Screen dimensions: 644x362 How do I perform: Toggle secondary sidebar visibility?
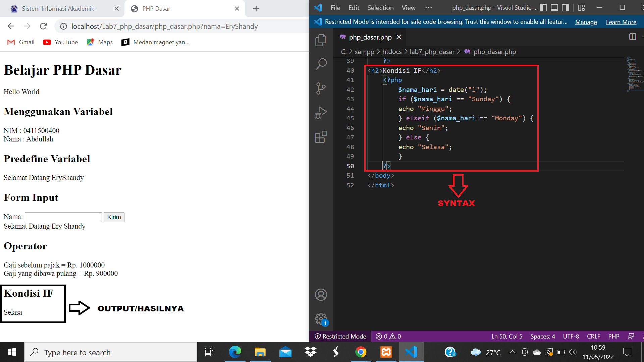tap(566, 7)
